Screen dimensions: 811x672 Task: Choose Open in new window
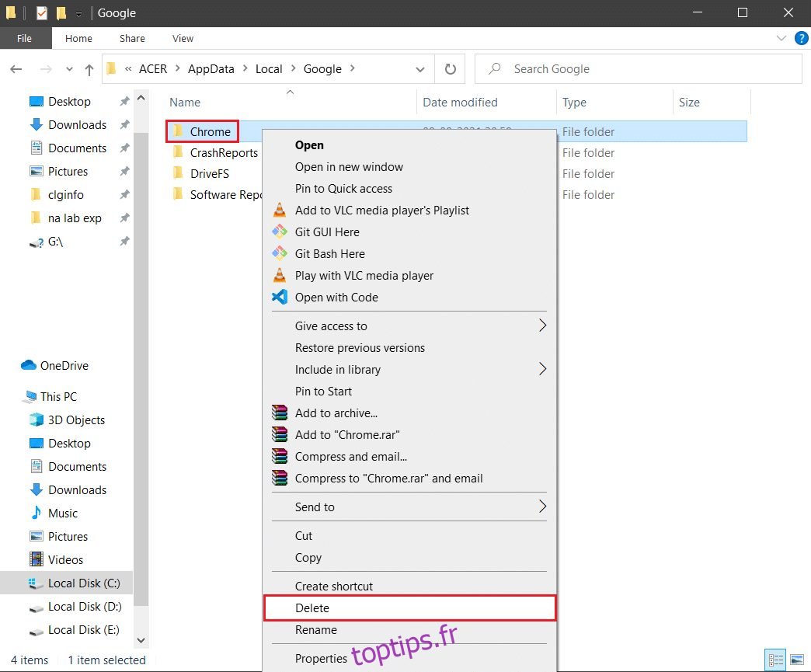pos(409,167)
